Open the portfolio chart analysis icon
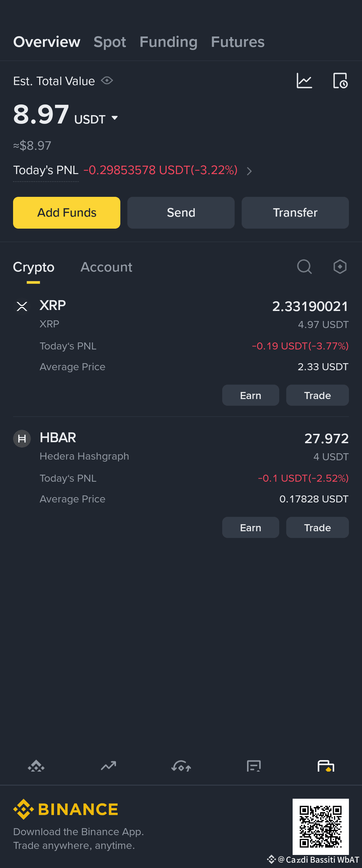Viewport: 362px width, 868px height. pos(304,81)
